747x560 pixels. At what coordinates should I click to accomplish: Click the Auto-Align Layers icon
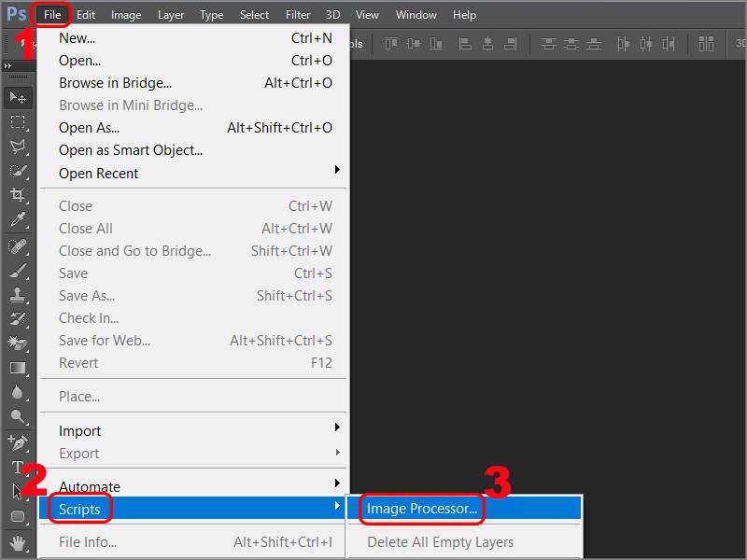[x=706, y=44]
